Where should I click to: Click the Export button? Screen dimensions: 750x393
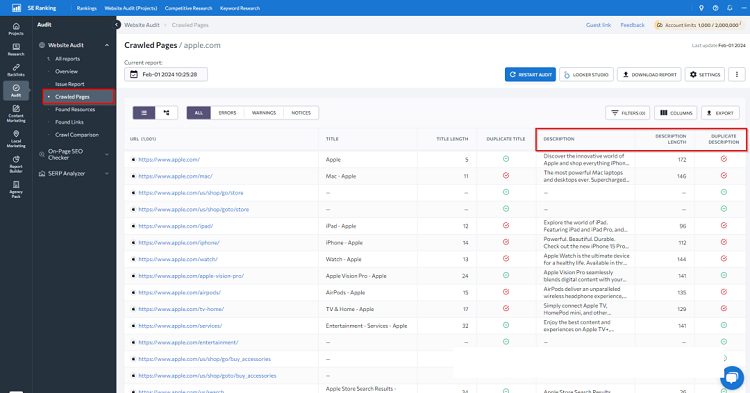720,113
